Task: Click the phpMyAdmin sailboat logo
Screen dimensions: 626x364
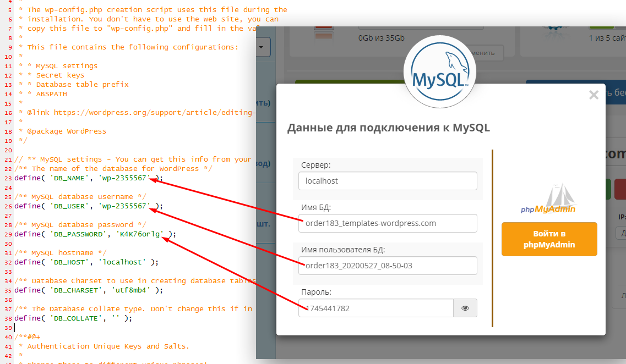Action: 548,198
